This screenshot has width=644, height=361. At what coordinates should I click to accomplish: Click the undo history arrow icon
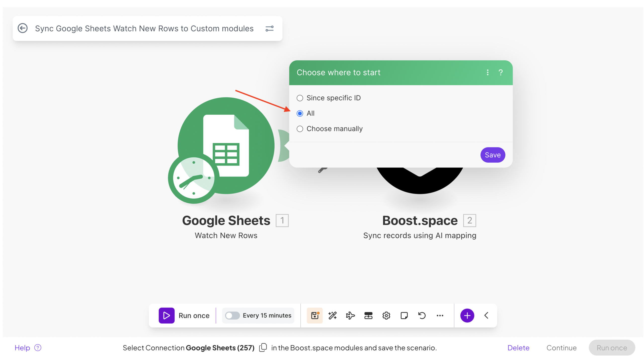point(422,315)
